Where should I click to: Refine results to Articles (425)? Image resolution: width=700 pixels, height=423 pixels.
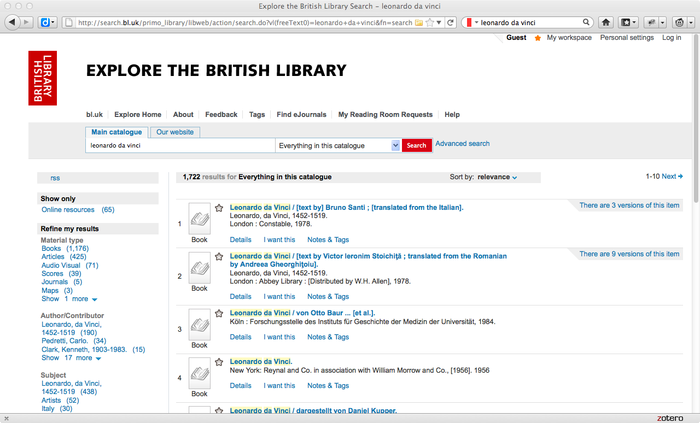tap(64, 257)
